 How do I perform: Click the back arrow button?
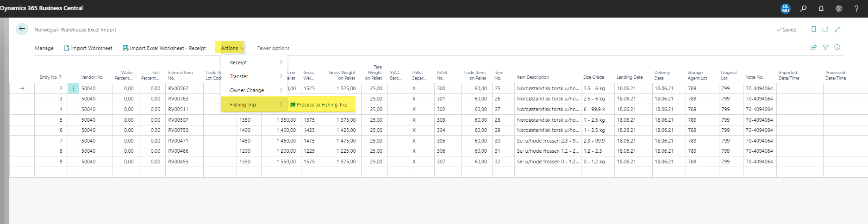pos(22,29)
